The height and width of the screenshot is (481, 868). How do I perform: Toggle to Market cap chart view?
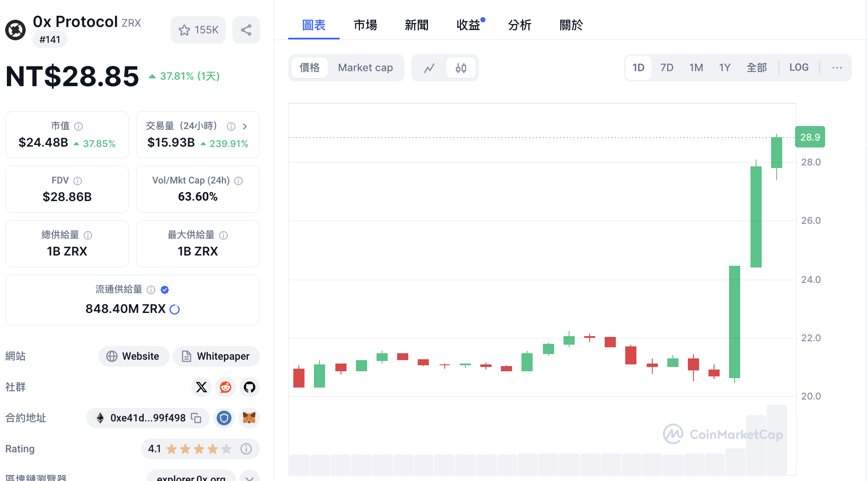(365, 67)
